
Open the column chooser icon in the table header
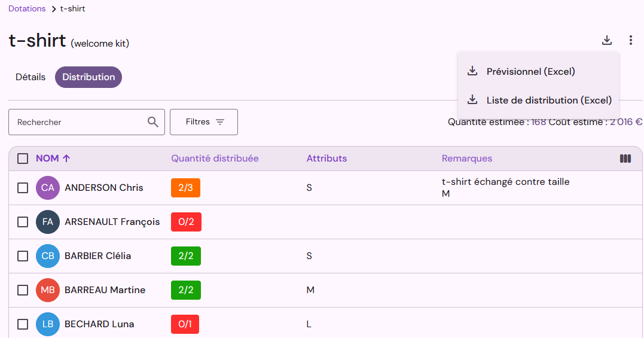click(625, 159)
